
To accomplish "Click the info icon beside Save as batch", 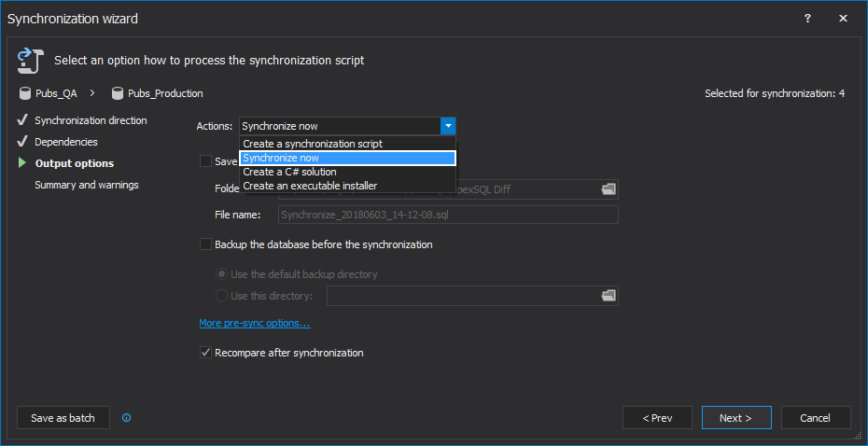I will coord(126,418).
